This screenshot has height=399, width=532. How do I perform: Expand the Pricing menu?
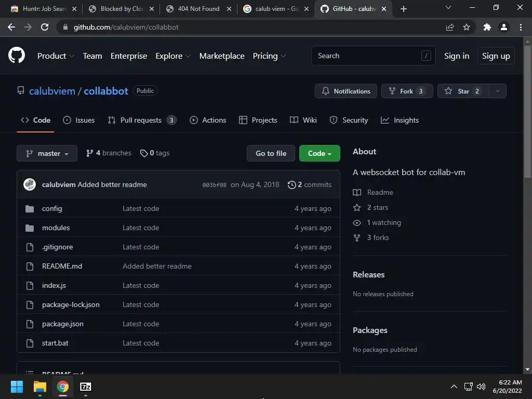tap(269, 56)
